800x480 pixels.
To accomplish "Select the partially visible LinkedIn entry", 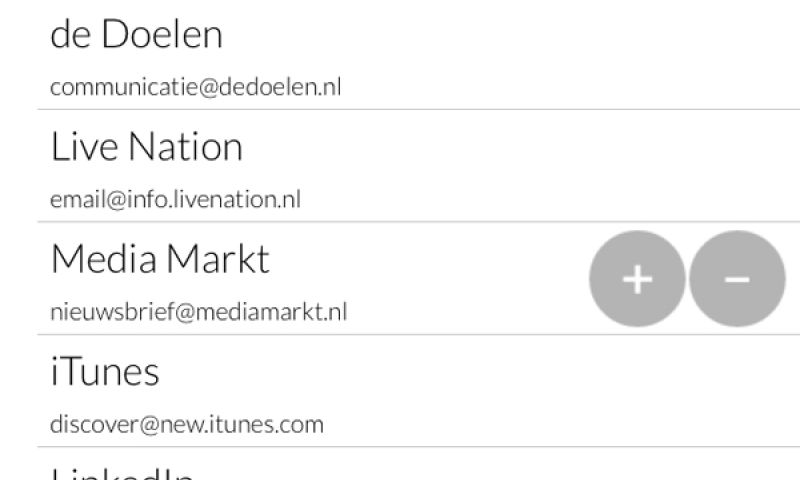I will tap(120, 472).
